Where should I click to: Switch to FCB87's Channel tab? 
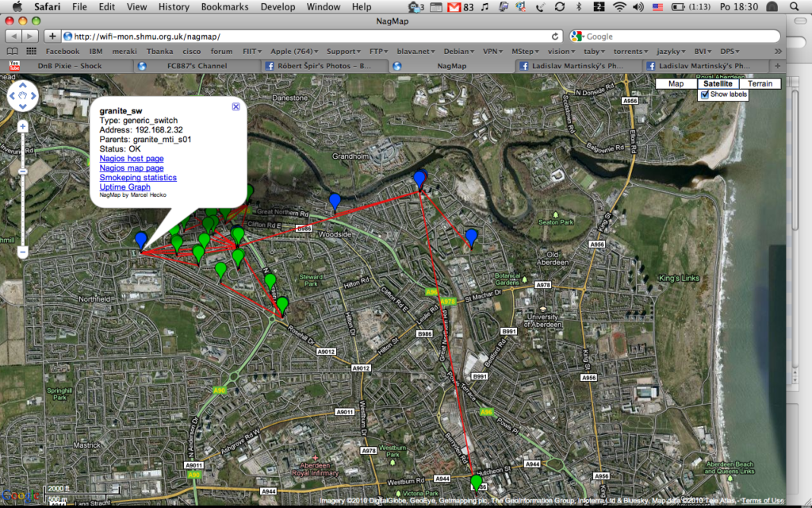197,66
